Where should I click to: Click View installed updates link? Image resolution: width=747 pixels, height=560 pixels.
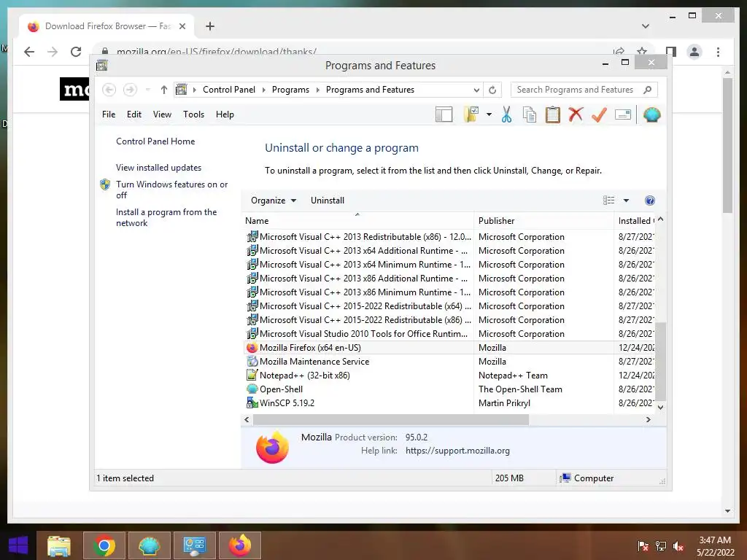(x=158, y=168)
